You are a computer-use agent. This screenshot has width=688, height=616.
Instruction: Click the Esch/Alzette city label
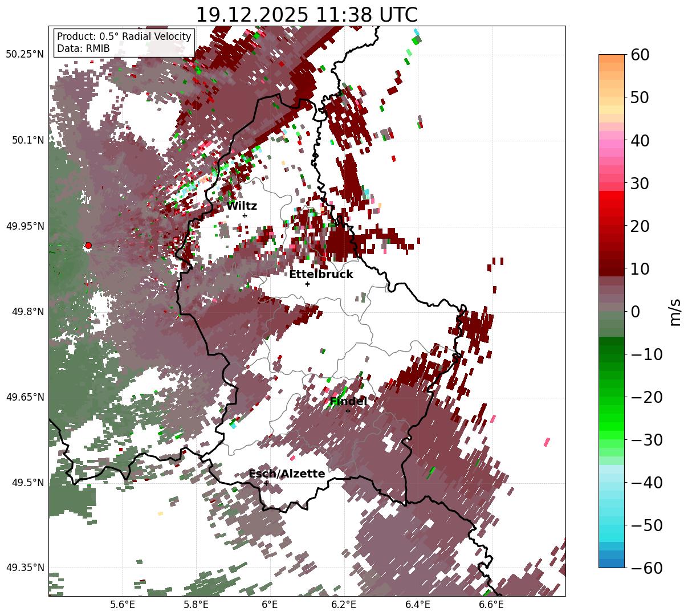click(287, 474)
